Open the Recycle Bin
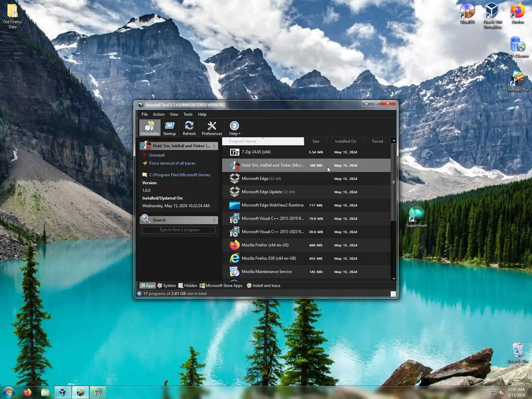Screen dimensions: 532x399 (518, 352)
